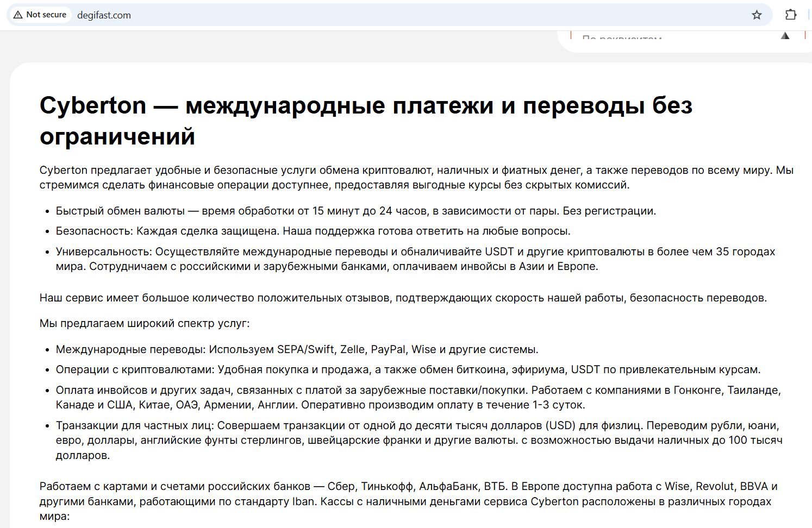Click the line "Мы предлагаем широкий спектр услуг:"
812x528 pixels.
[145, 323]
